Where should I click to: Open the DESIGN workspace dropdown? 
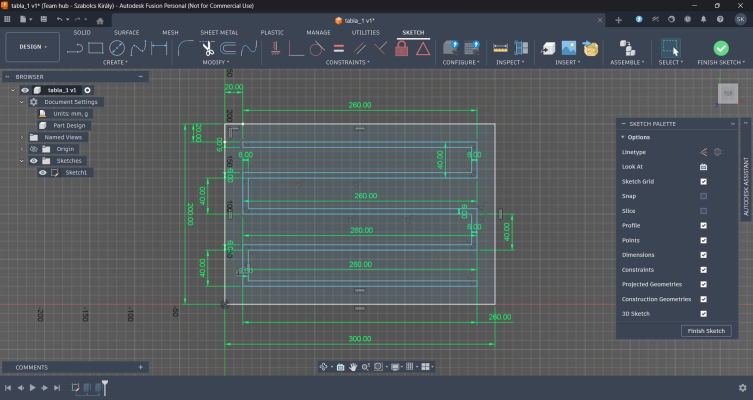click(31, 47)
